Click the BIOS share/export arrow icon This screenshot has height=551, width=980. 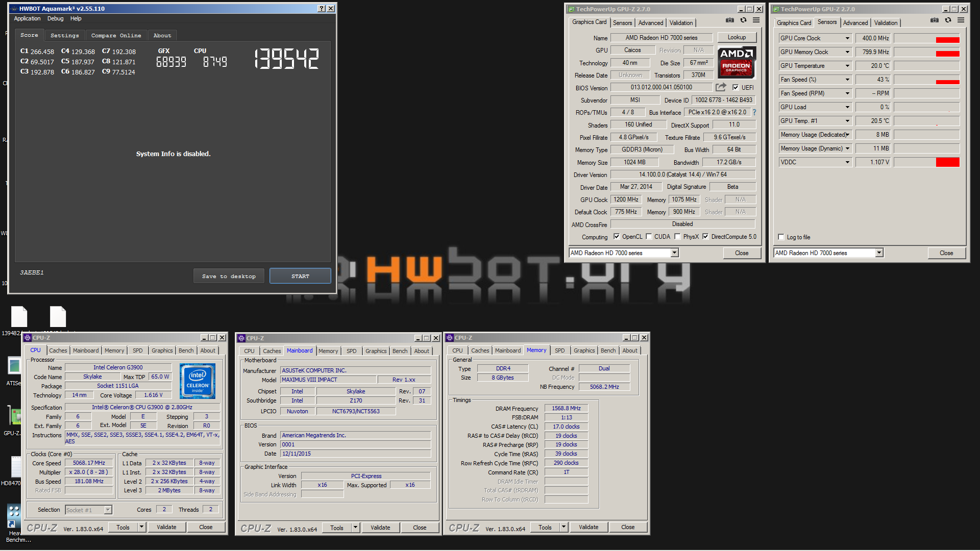(721, 87)
